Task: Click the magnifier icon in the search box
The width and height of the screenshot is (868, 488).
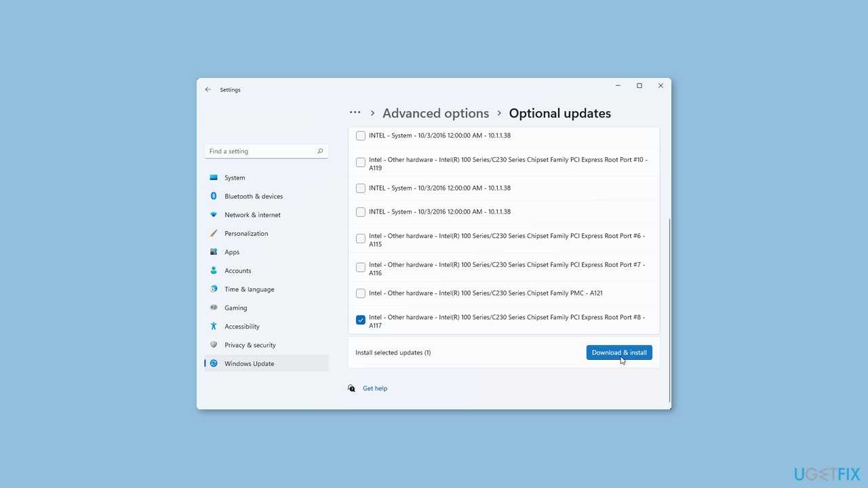Action: point(320,151)
